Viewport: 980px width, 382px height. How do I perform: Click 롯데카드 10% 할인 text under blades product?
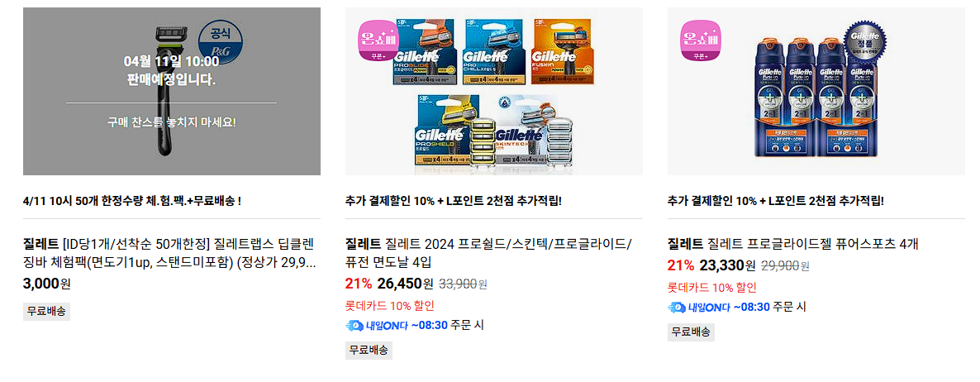(389, 306)
